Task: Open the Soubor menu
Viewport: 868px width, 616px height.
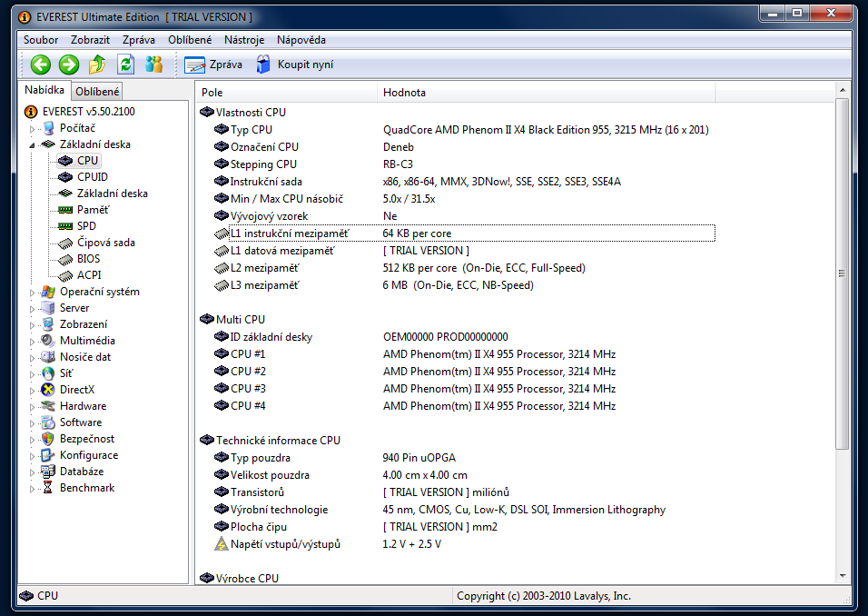Action: click(41, 40)
